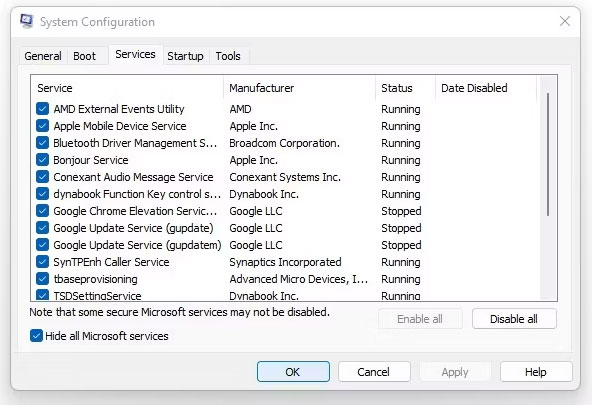Click the Conexant Systems Inc. manufacturer cell

coord(285,177)
